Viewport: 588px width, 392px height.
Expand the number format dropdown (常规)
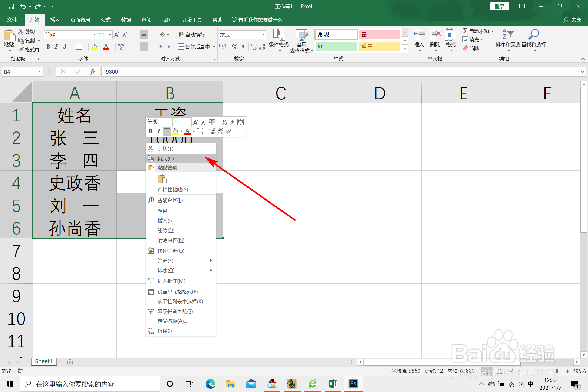coord(263,35)
